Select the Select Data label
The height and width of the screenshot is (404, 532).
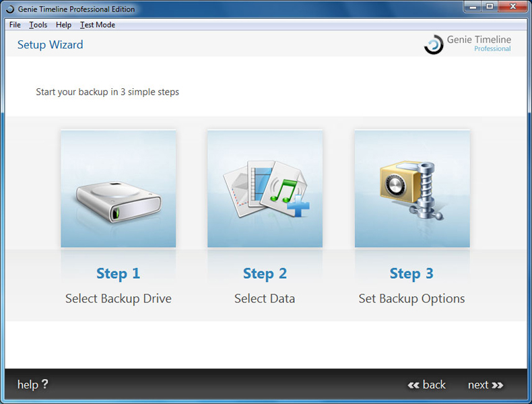coord(265,298)
